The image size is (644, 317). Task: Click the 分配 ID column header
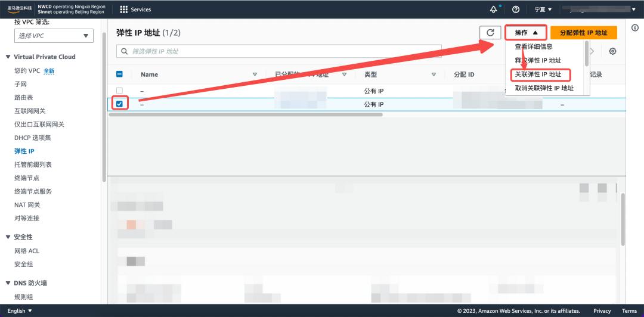(464, 74)
